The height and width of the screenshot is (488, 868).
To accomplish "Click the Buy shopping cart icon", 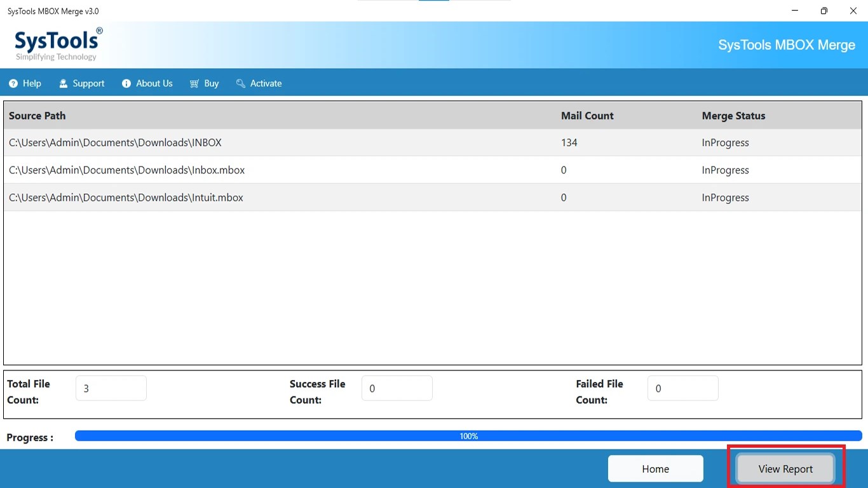I will tap(194, 84).
